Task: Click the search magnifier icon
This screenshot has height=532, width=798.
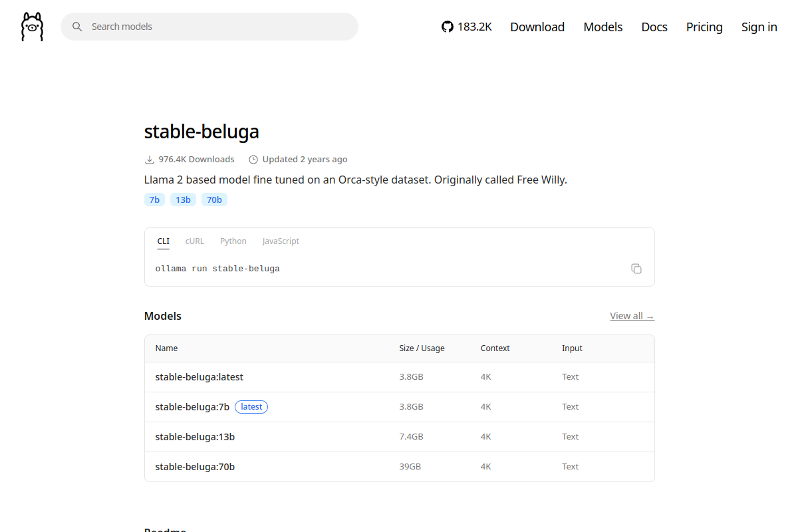Action: [x=77, y=27]
